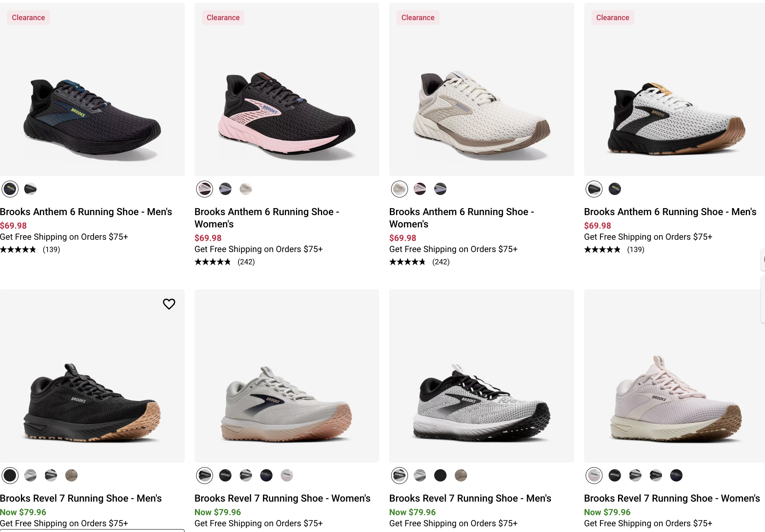Click $69.98 price of cream Anthem 6 Women's
Screen dimensions: 765x532
click(403, 238)
